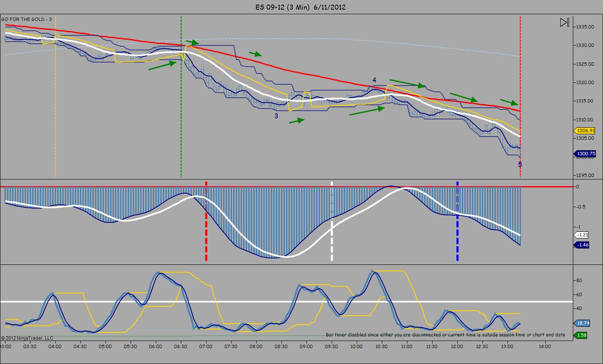Image resolution: width=603 pixels, height=364 pixels.
Task: Select the blue dashed vertical line in histogram panel
Action: coord(457,221)
